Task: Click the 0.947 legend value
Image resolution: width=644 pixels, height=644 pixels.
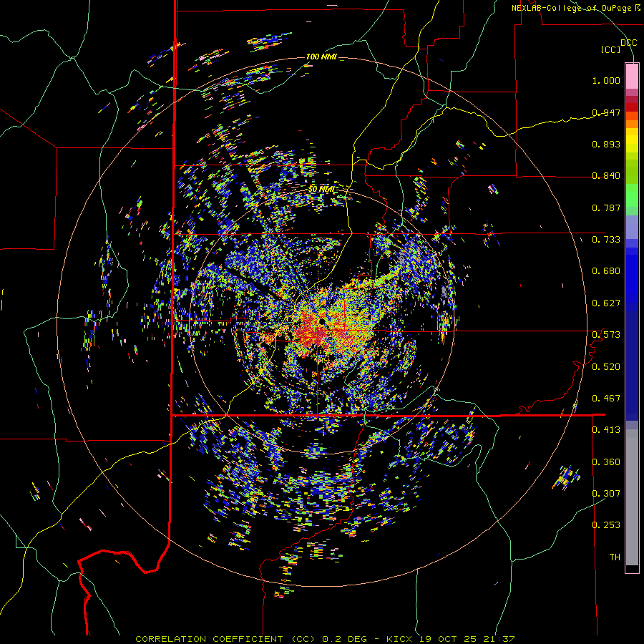Action: [x=606, y=112]
